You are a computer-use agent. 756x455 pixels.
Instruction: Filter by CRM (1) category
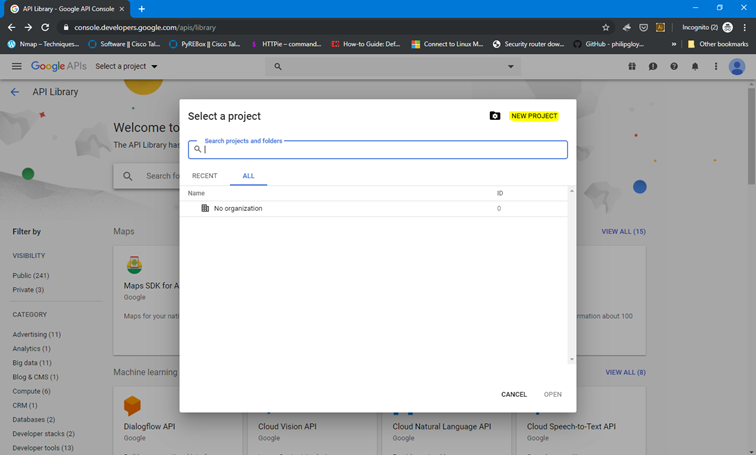click(x=25, y=405)
